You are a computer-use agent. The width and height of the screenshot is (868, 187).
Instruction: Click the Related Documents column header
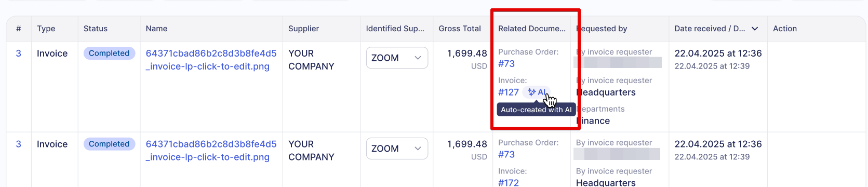(x=532, y=29)
